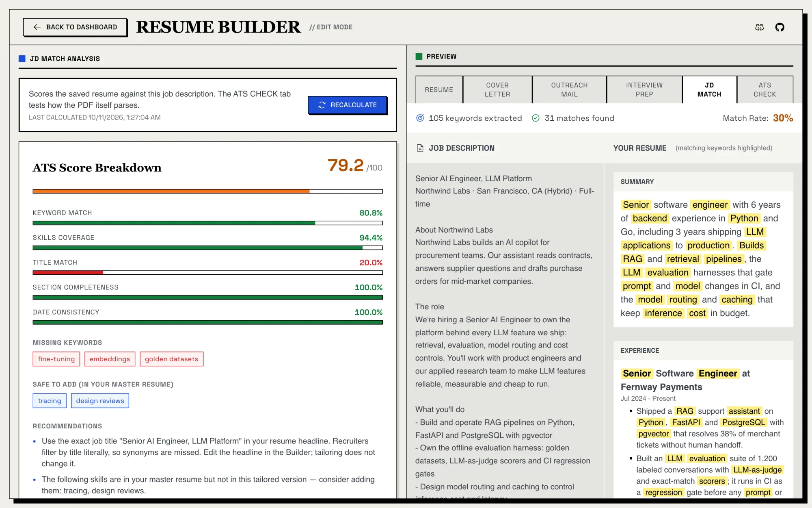Click the golden datasets keyword tag
The width and height of the screenshot is (812, 508).
tap(171, 359)
